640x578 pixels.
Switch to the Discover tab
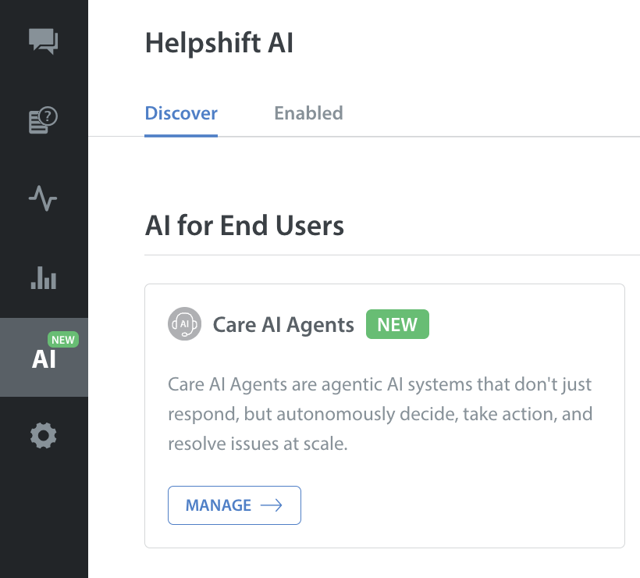[x=181, y=113]
